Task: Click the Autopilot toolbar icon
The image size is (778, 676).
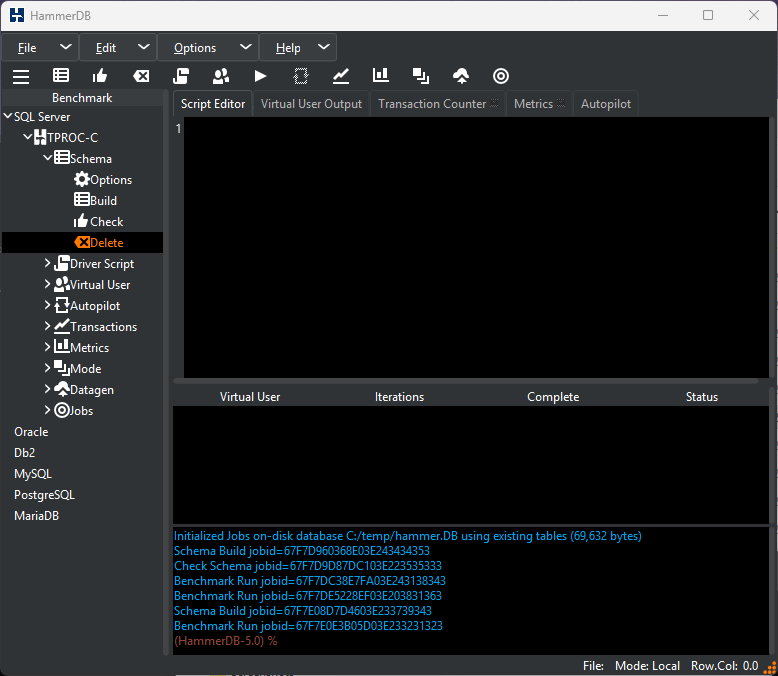Action: (301, 76)
